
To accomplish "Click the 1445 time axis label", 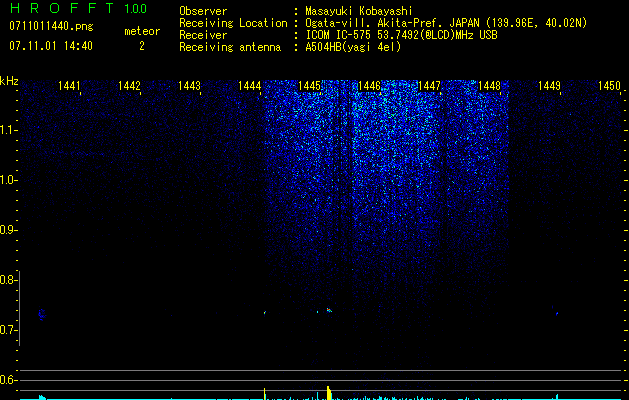I will pos(310,86).
